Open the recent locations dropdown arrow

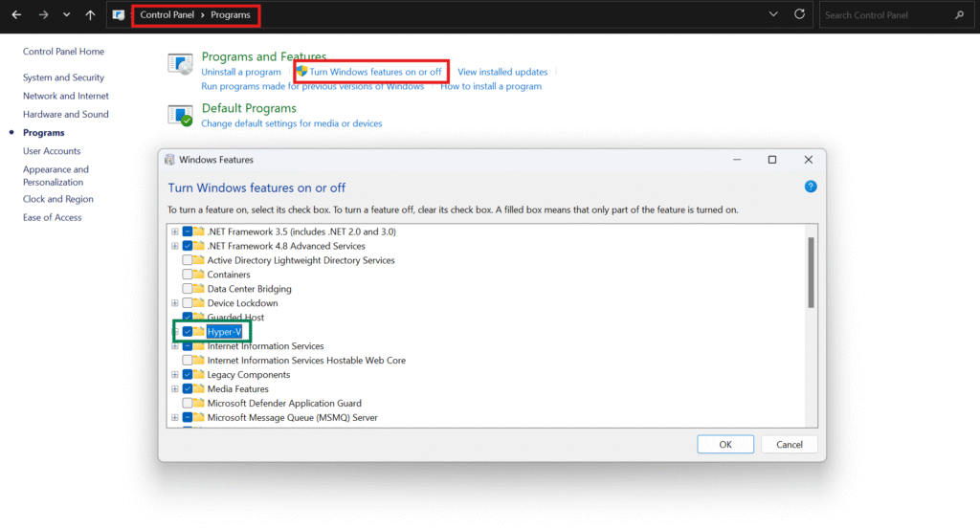coord(66,14)
